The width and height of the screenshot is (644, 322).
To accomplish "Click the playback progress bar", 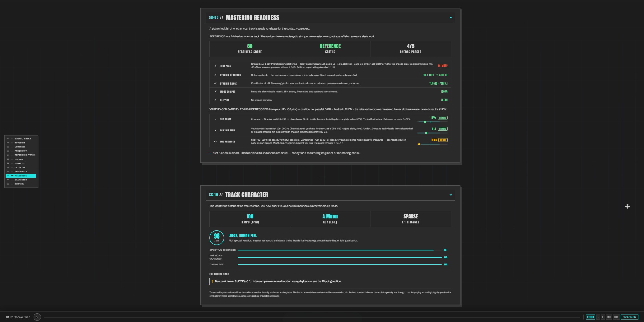I will (x=312, y=317).
